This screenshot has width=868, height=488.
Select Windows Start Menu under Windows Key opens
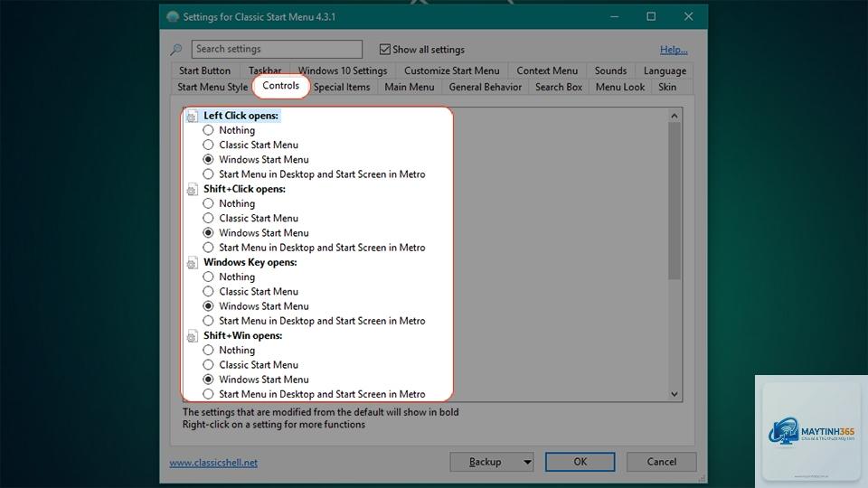(208, 306)
